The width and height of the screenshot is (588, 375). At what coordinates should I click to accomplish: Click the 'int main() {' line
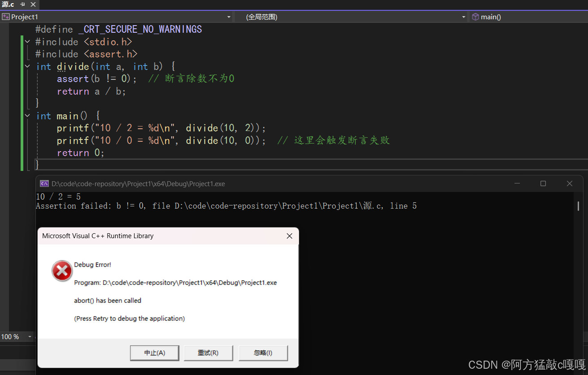68,116
